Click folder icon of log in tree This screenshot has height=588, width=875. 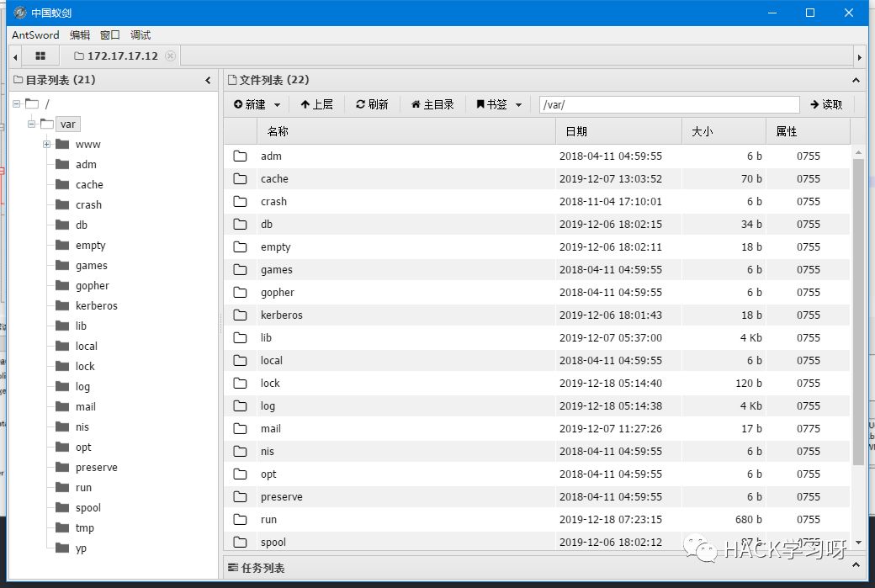[62, 386]
